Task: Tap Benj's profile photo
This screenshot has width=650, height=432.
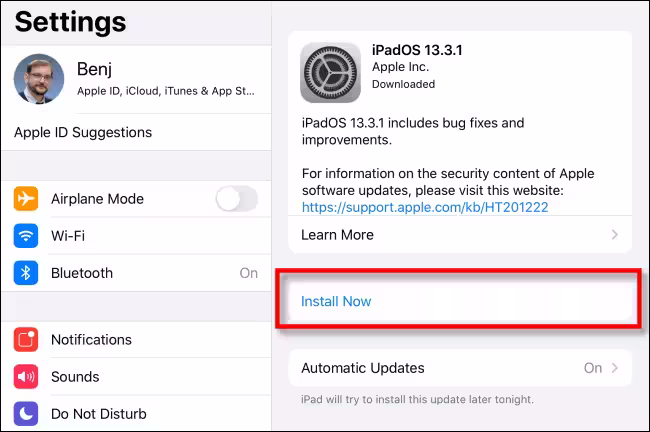Action: (x=39, y=79)
